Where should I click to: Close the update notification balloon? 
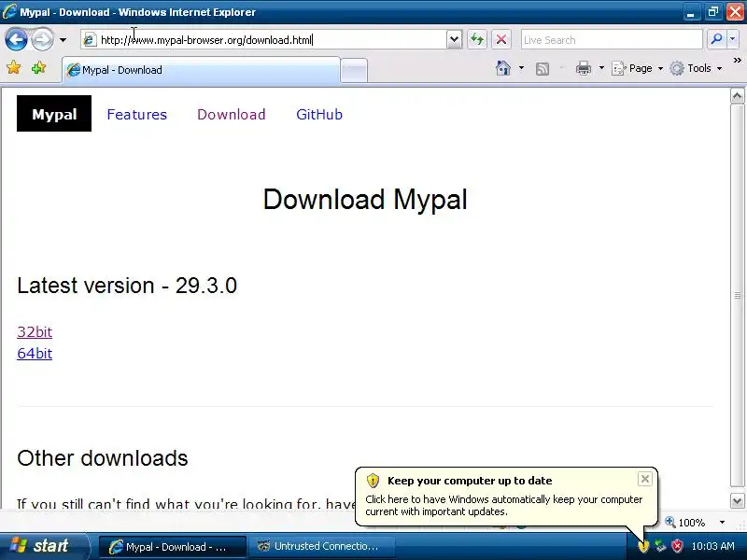pos(644,479)
